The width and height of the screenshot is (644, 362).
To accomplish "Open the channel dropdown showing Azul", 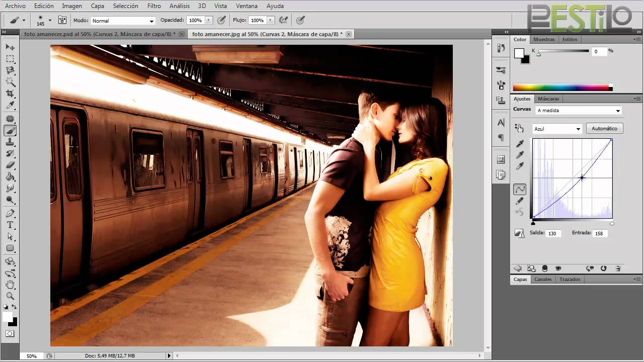I will [557, 129].
